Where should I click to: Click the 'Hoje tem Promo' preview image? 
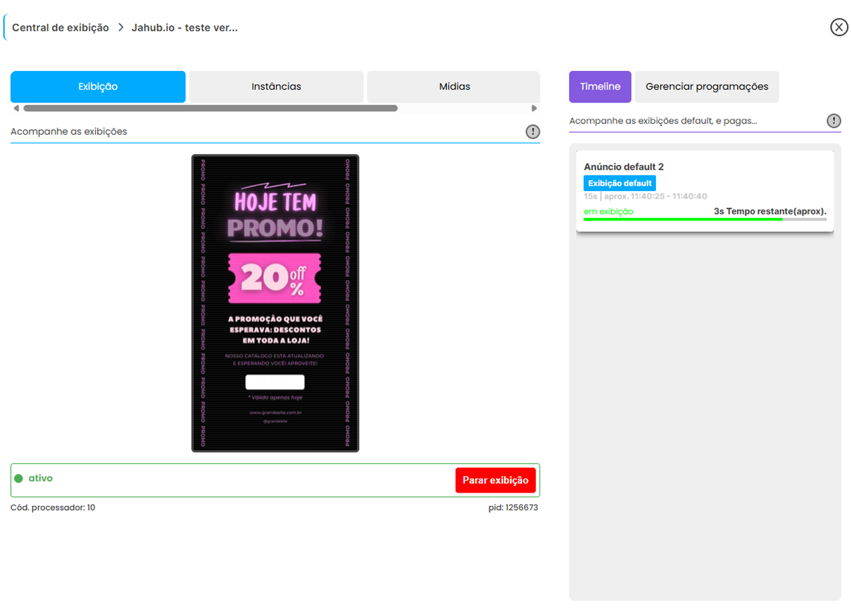(x=275, y=303)
